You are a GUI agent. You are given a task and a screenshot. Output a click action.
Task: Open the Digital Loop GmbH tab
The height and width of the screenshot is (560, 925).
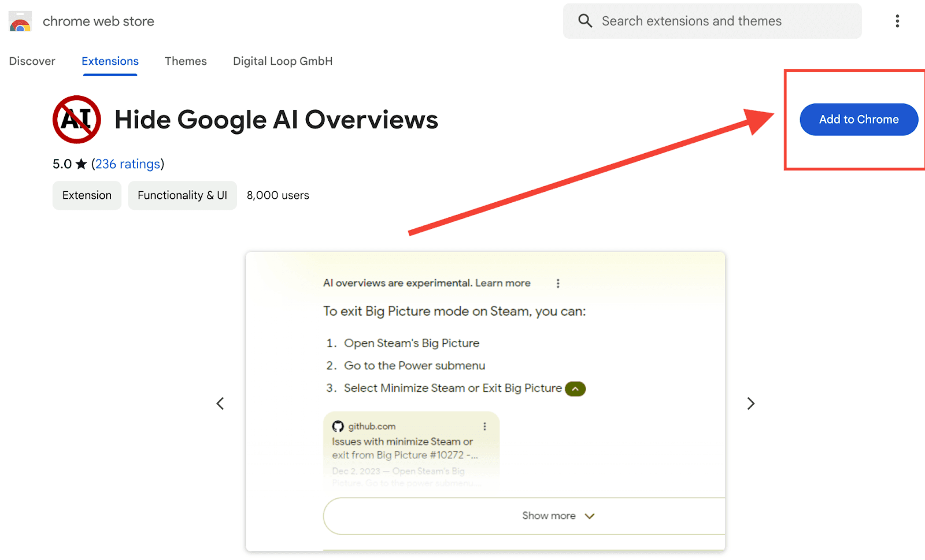[283, 61]
